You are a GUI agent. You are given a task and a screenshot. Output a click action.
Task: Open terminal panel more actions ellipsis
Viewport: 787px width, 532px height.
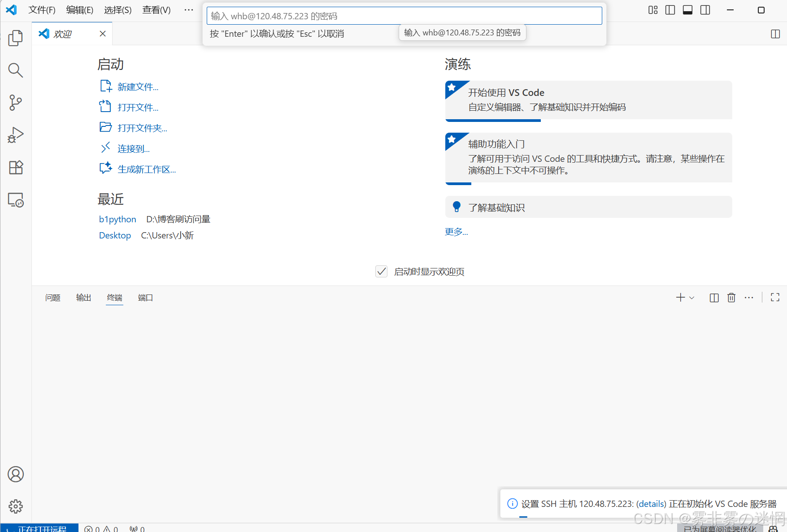click(x=749, y=298)
